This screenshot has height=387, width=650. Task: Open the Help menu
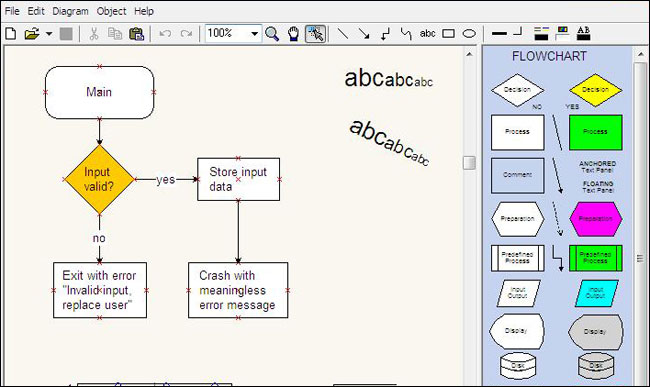click(x=144, y=11)
